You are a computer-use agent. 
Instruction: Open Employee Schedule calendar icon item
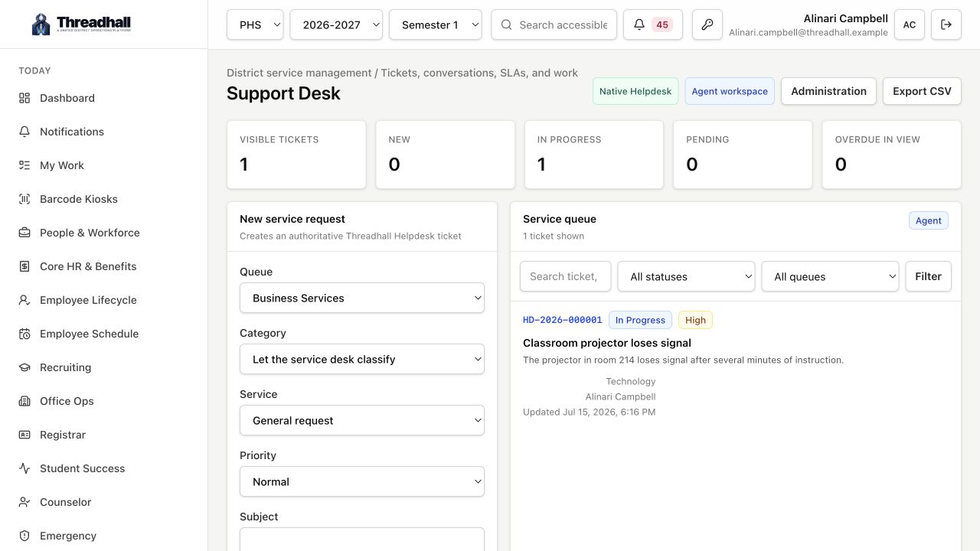(x=24, y=334)
